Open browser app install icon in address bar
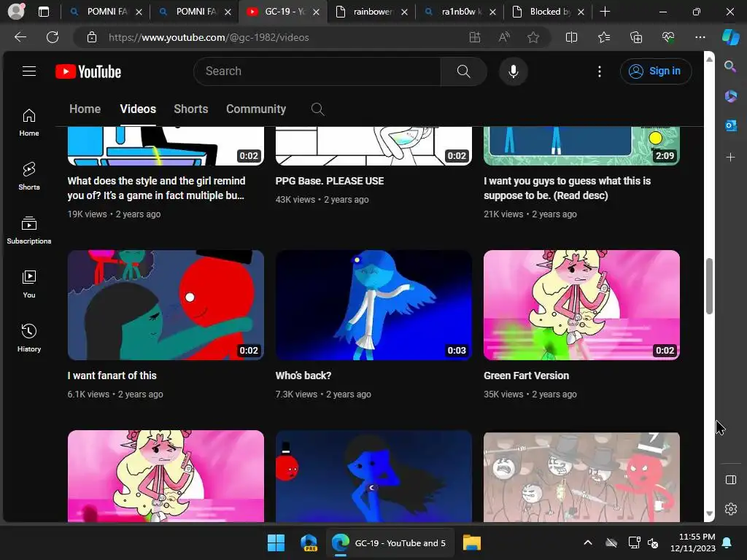747x560 pixels. point(474,37)
